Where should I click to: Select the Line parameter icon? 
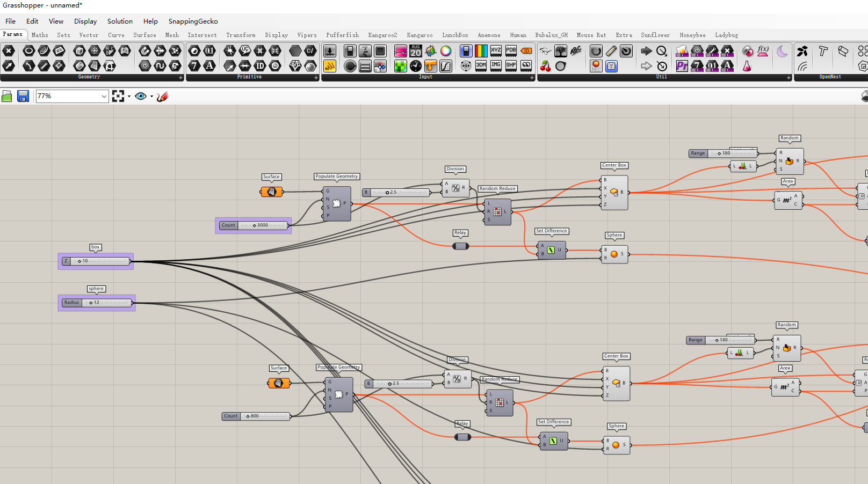[44, 66]
